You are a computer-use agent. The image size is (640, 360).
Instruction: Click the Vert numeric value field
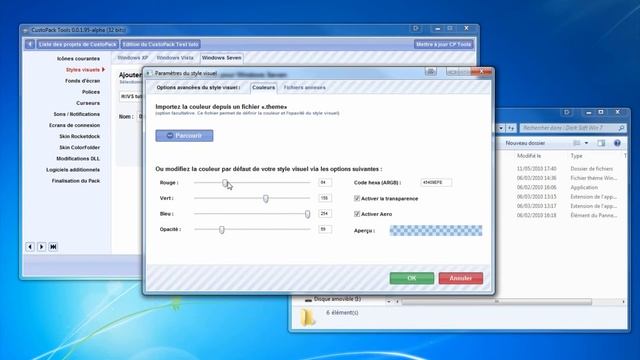pyautogui.click(x=325, y=198)
